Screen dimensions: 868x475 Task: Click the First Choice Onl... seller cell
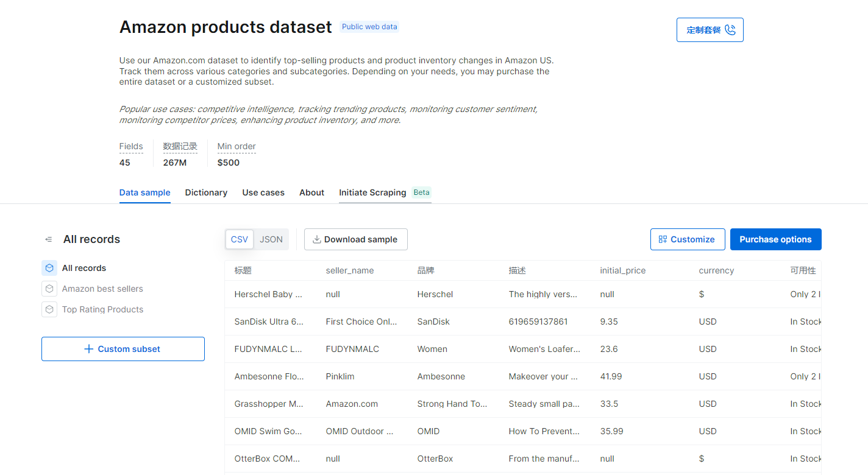click(361, 322)
